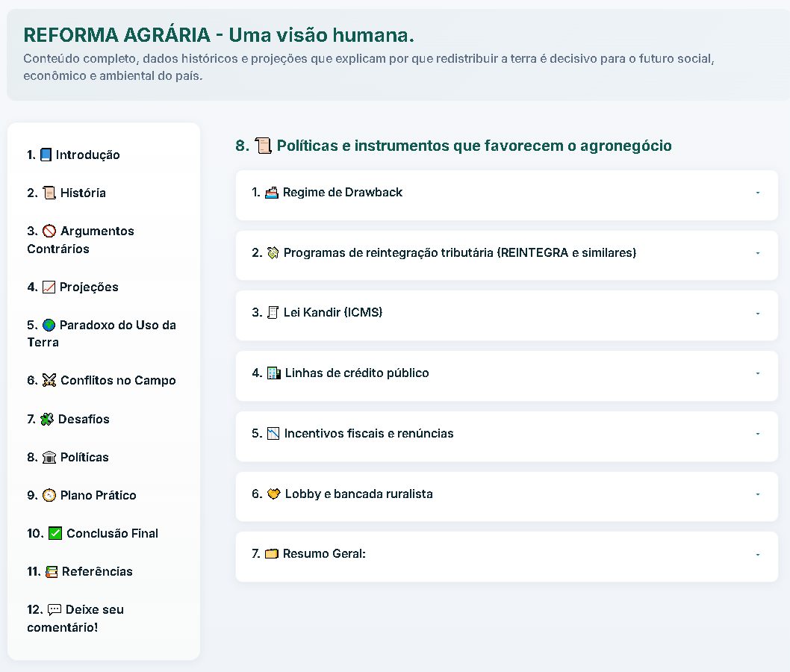Click the Incentivos fiscais e renúncias title
790x672 pixels.
(x=369, y=434)
